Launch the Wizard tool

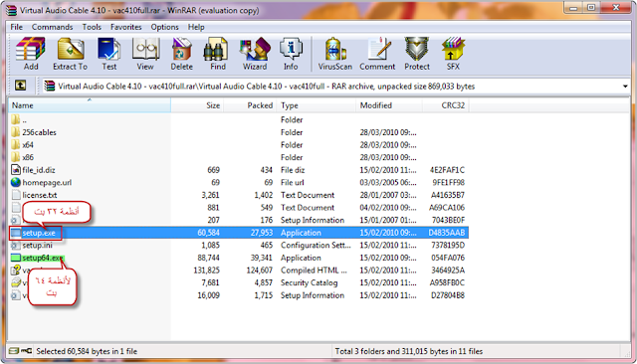tap(255, 54)
